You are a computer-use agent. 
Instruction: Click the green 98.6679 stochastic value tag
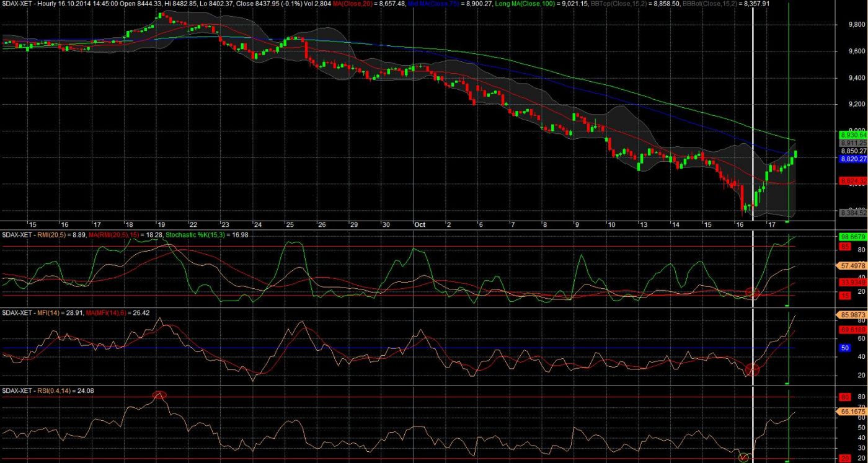tap(852, 237)
